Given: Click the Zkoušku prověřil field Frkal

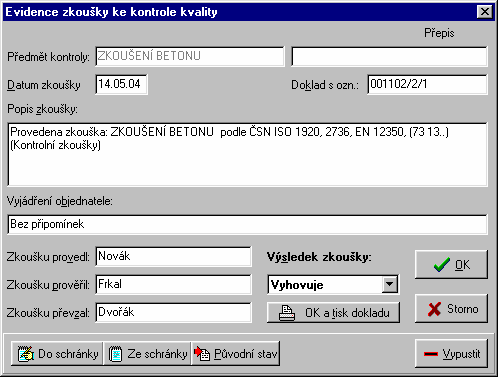Looking at the screenshot, I should tap(173, 284).
